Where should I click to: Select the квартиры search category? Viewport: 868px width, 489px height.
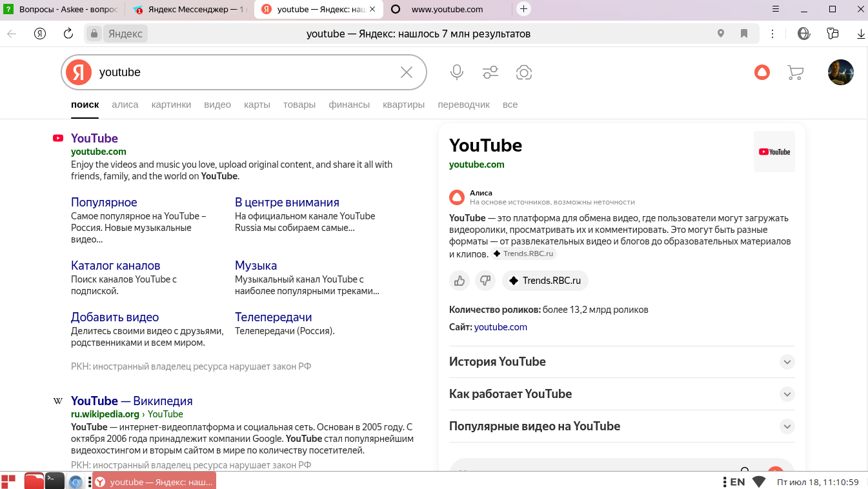[403, 105]
